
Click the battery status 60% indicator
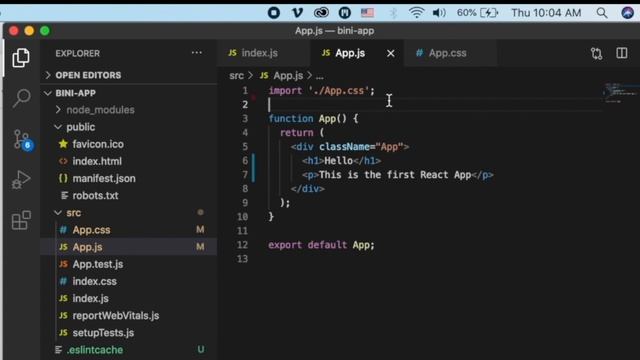pos(477,13)
